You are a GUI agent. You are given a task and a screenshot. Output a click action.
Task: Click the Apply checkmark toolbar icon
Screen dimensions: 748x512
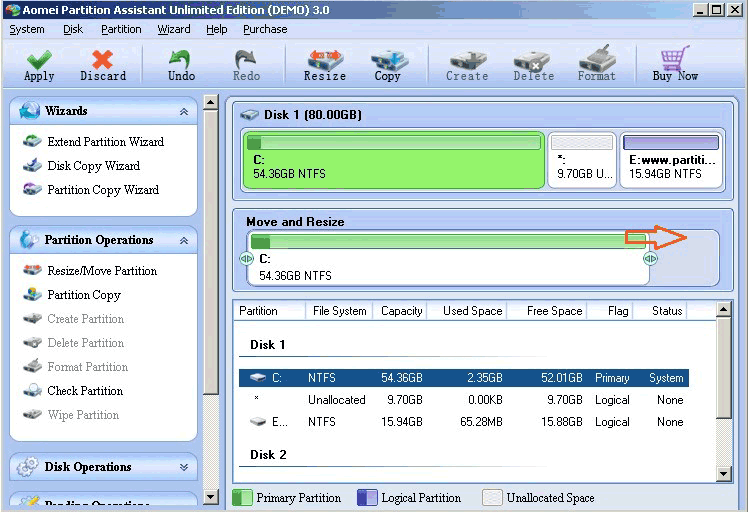pos(39,60)
